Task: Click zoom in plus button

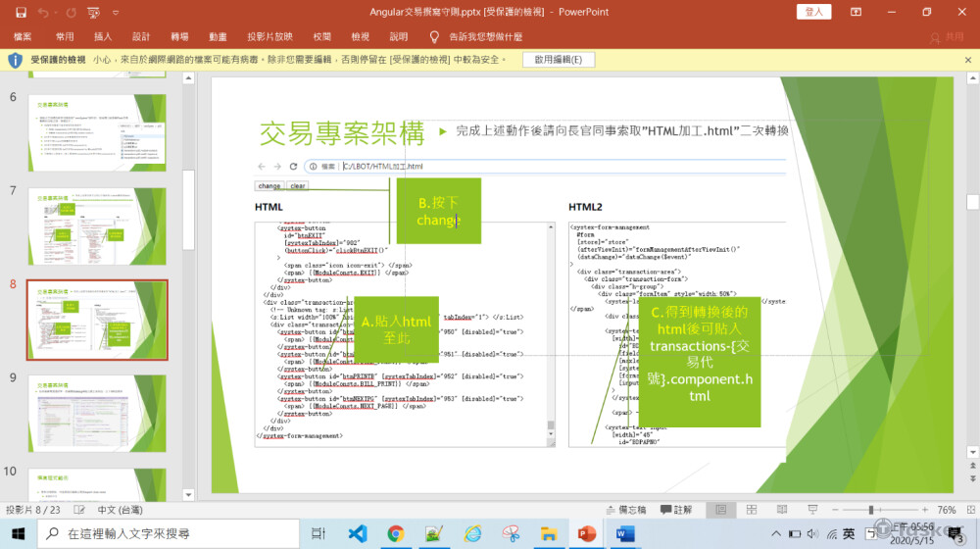Action: coord(925,510)
